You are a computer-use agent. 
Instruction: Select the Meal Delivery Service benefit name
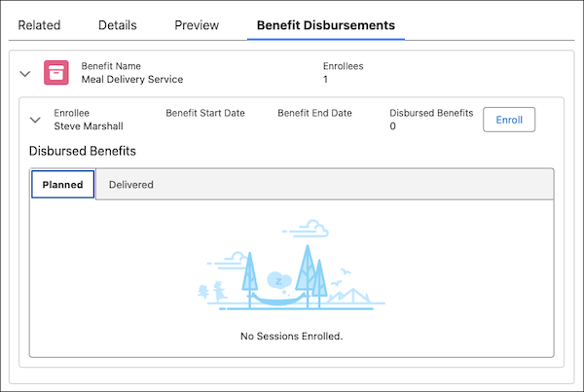point(131,80)
